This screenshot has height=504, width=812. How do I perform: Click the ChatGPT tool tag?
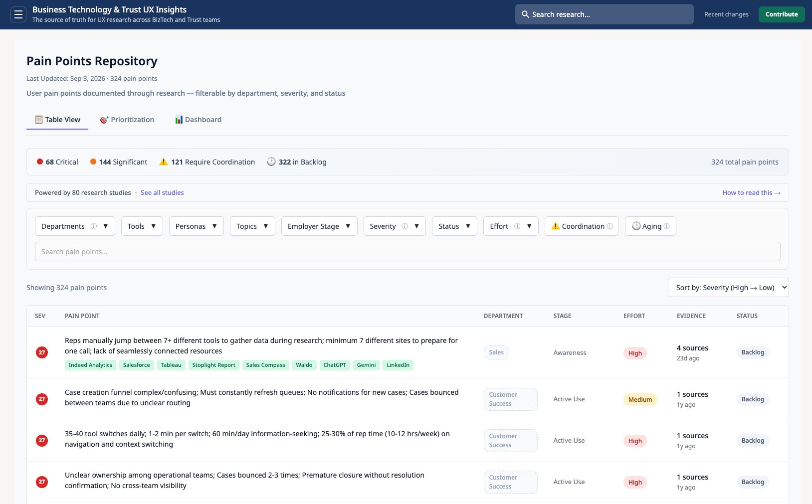click(335, 365)
